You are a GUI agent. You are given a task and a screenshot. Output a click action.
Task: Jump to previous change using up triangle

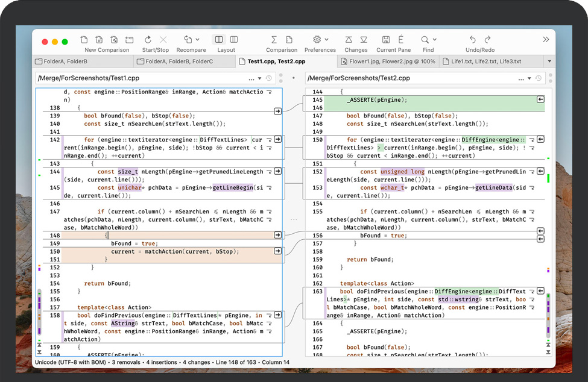349,40
